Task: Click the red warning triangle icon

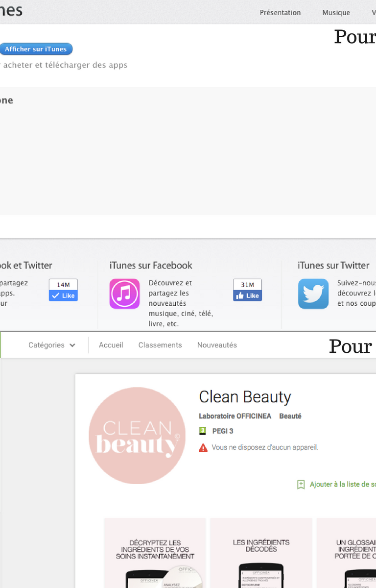Action: (203, 448)
